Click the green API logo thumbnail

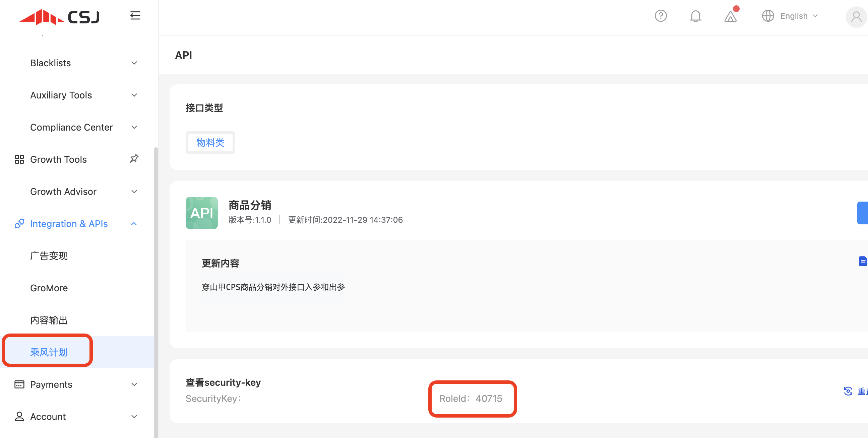[x=201, y=213]
